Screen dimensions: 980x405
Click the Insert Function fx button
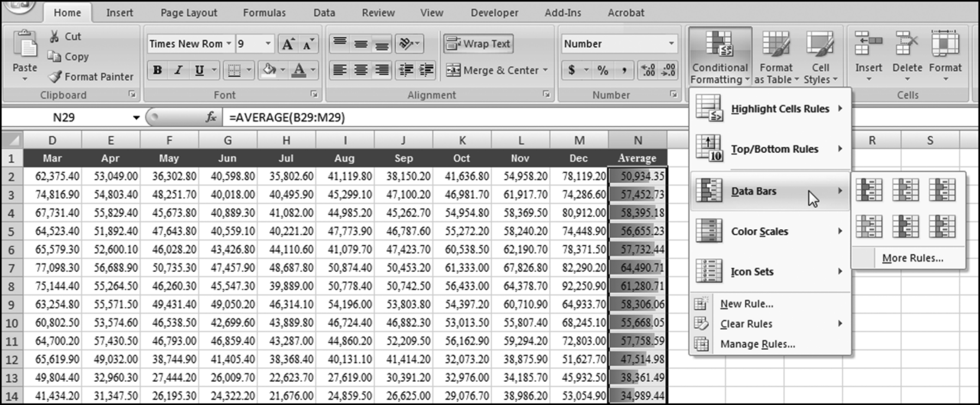click(211, 117)
